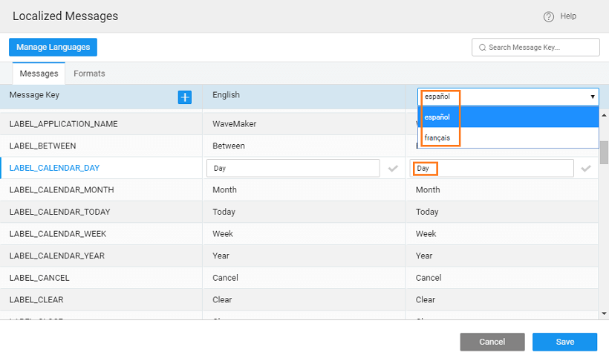Switch to the Formats tab
Screen dimensions: 609x364
coord(89,74)
